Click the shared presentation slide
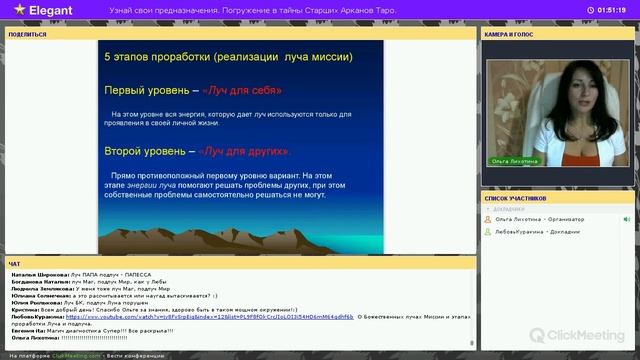Screen dimensions: 640x360 point(240,147)
